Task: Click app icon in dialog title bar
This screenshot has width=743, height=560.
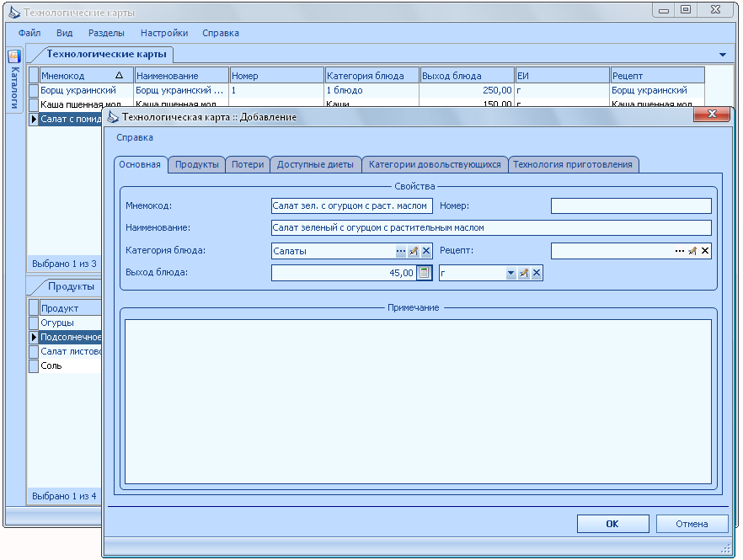Action: 113,116
